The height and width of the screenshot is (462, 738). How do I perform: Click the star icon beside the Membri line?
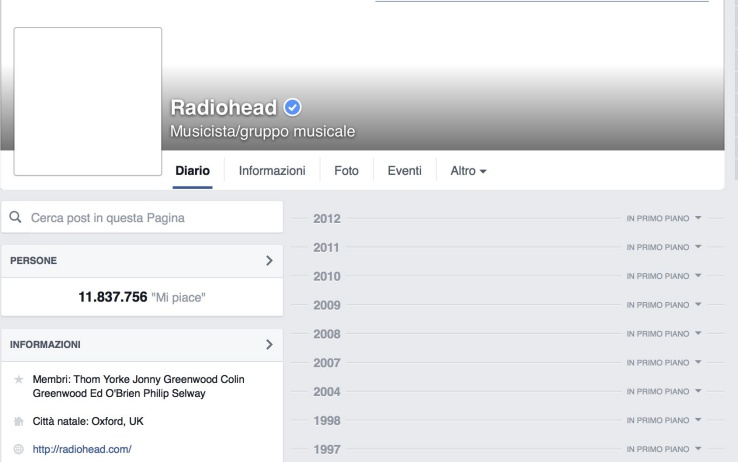pyautogui.click(x=18, y=379)
